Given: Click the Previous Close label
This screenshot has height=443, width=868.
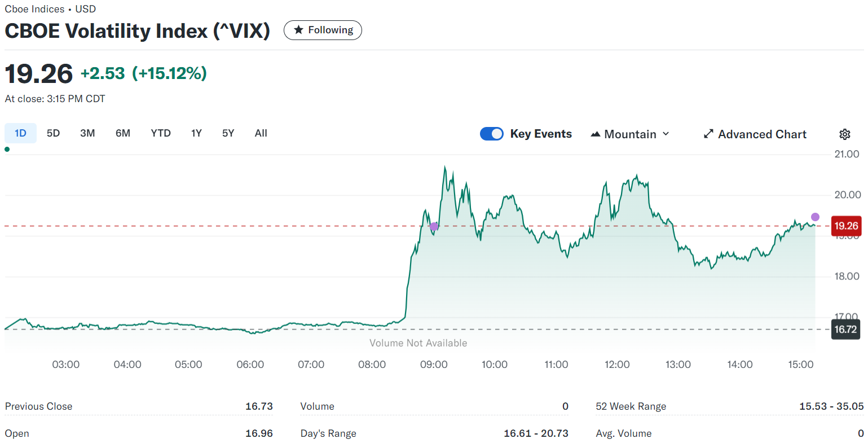Looking at the screenshot, I should click(38, 406).
